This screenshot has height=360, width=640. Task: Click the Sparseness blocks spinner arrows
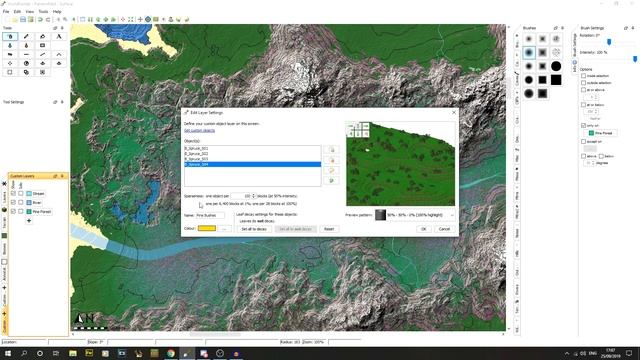pyautogui.click(x=254, y=196)
